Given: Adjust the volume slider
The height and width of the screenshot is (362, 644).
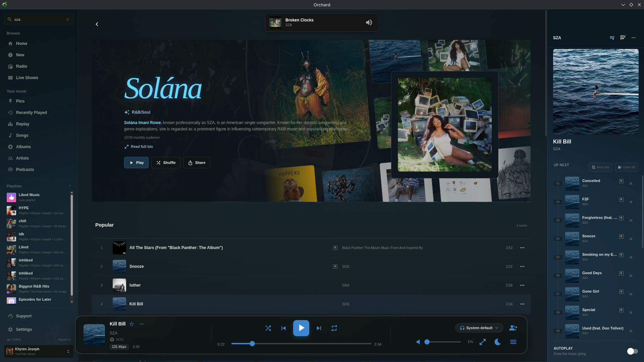Looking at the screenshot, I should coord(443,342).
